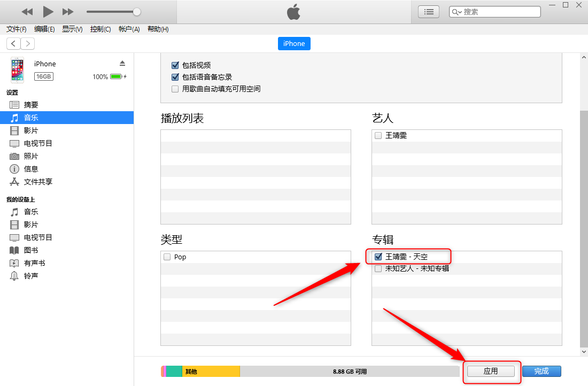Click the play button
Viewport: 588px width, 386px height.
click(x=48, y=12)
